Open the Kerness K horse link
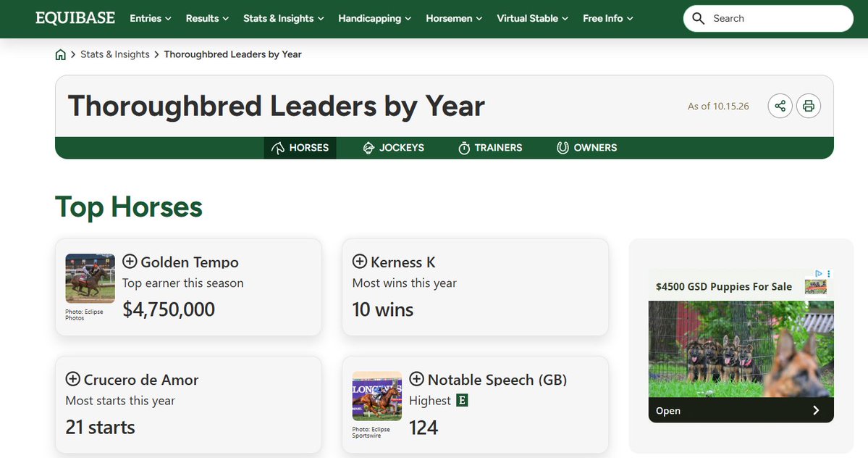 [x=403, y=262]
